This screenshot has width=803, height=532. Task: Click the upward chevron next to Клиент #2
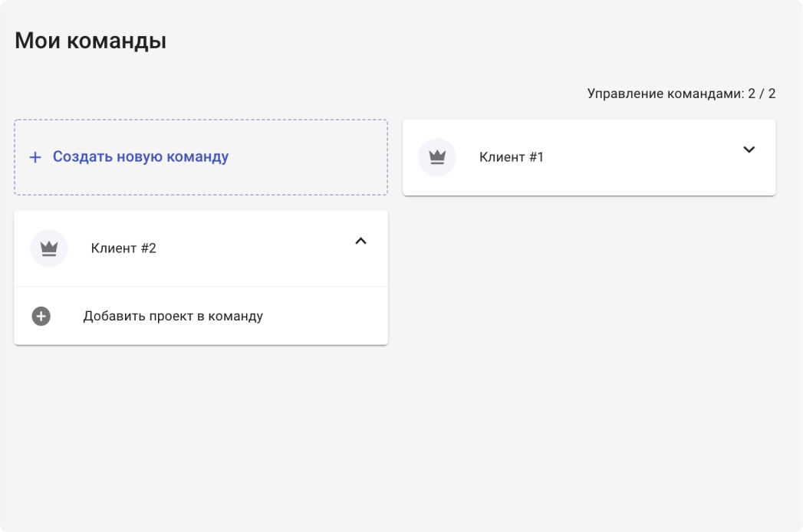click(x=361, y=241)
